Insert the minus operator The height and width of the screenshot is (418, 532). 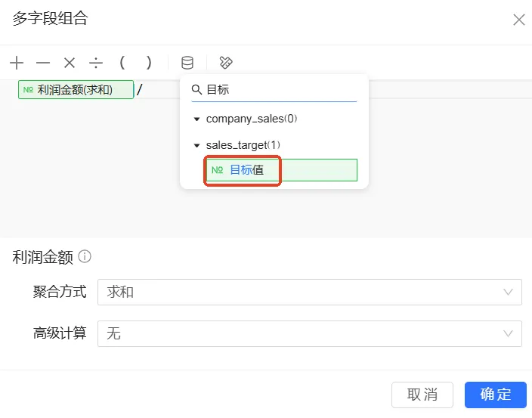point(43,63)
